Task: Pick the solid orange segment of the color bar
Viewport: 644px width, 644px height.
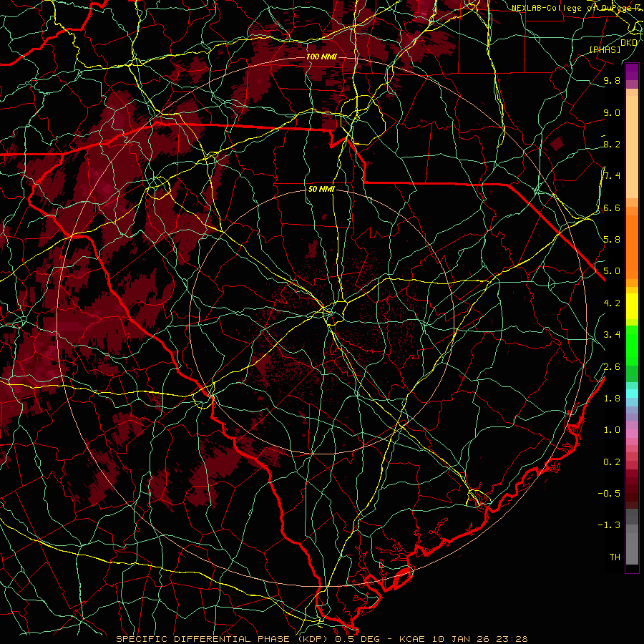Action: click(x=632, y=246)
